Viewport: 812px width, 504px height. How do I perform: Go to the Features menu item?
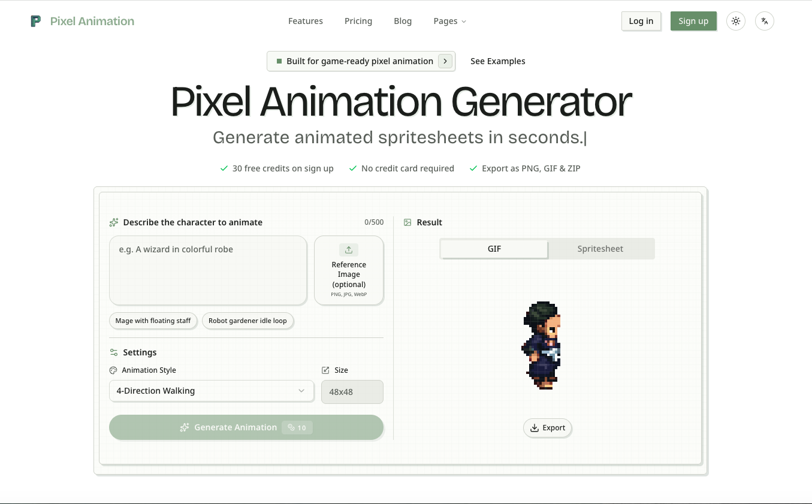[306, 21]
